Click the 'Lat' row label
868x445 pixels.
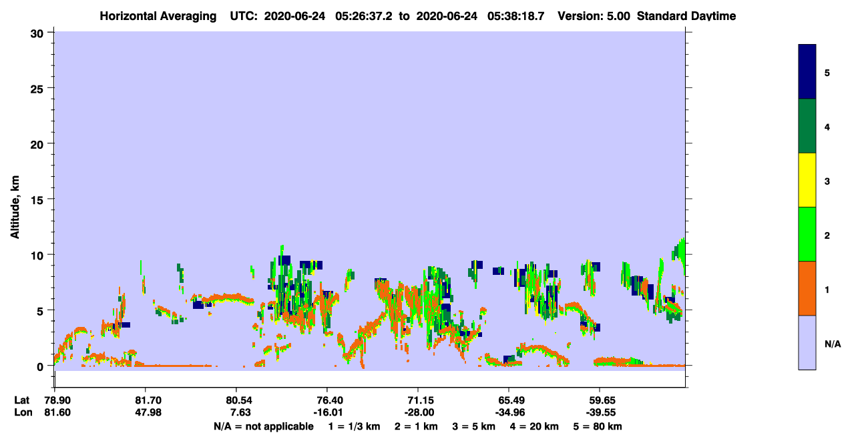pyautogui.click(x=22, y=400)
